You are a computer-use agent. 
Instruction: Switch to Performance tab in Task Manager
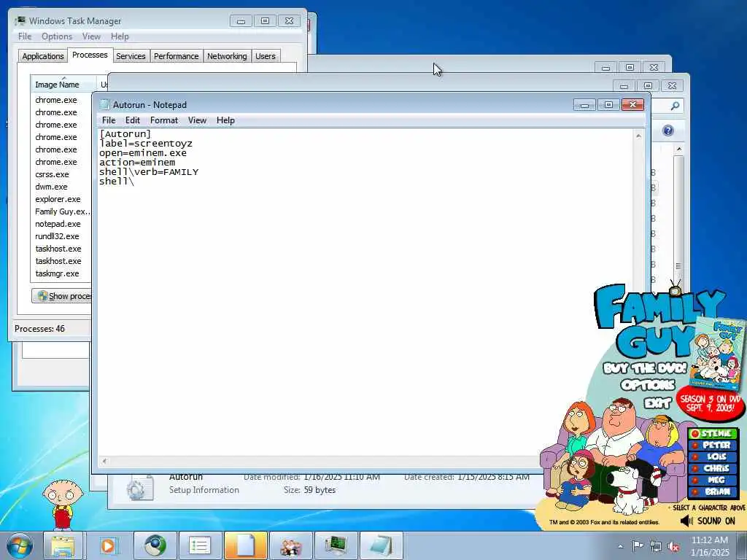click(177, 56)
